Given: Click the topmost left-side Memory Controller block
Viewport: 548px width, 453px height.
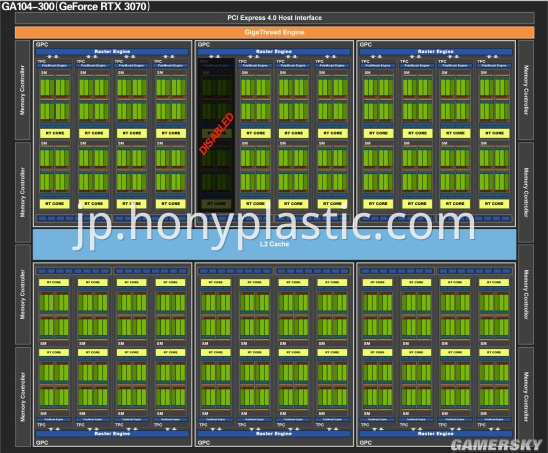Looking at the screenshot, I should click(x=23, y=90).
